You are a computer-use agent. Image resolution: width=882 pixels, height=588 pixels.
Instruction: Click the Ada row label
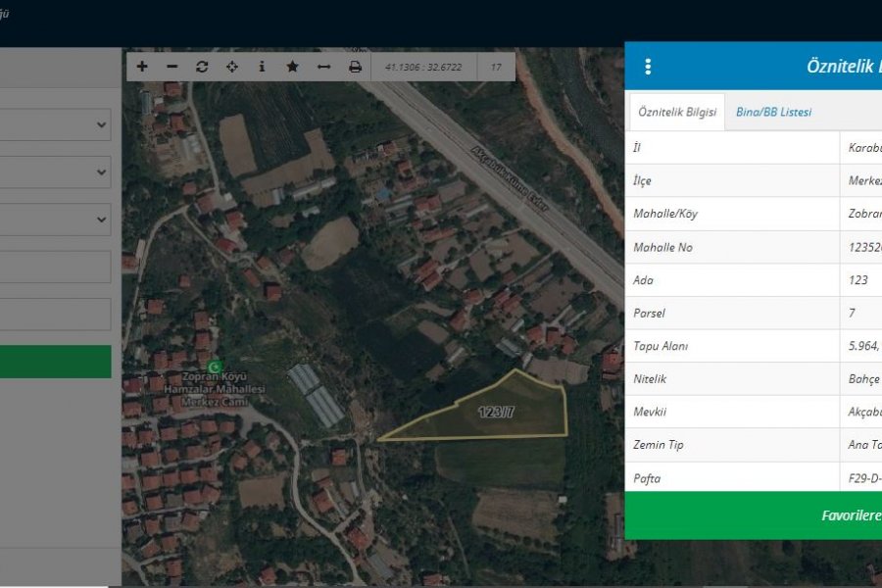pyautogui.click(x=643, y=280)
